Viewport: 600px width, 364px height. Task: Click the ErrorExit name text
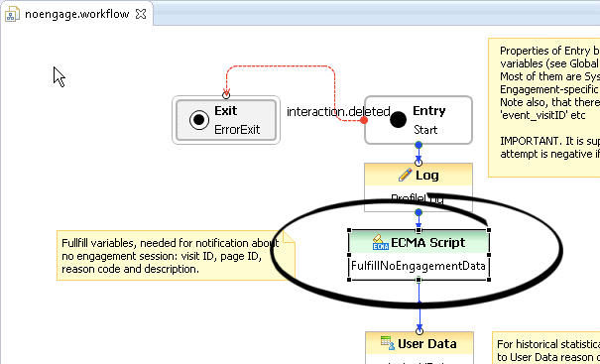[237, 130]
